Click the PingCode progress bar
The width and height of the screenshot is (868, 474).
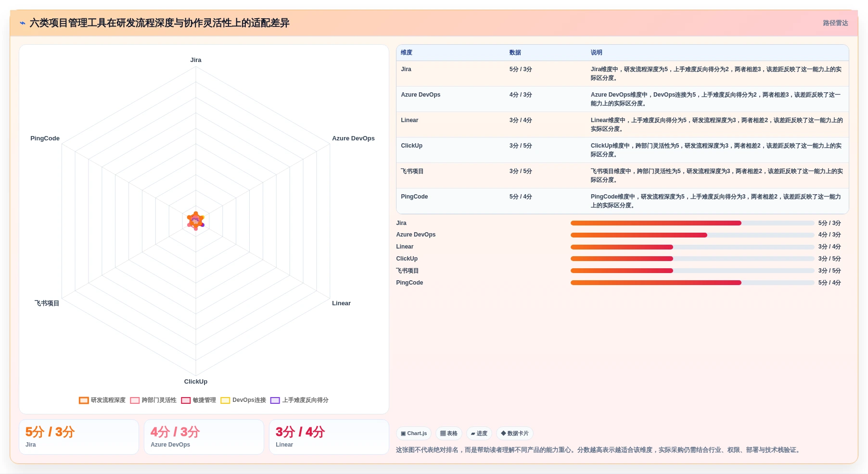click(x=692, y=283)
